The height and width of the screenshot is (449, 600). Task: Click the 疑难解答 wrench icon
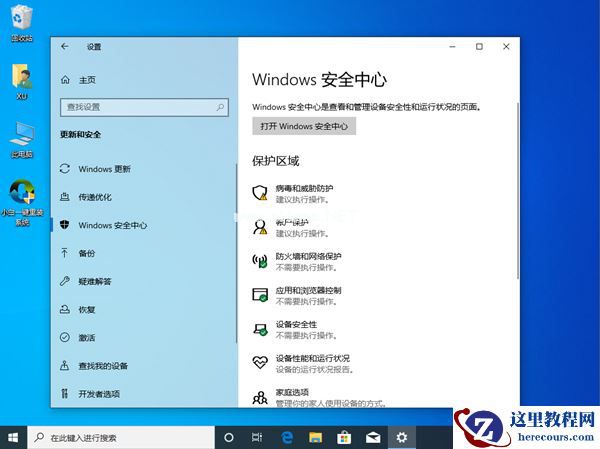(x=65, y=281)
